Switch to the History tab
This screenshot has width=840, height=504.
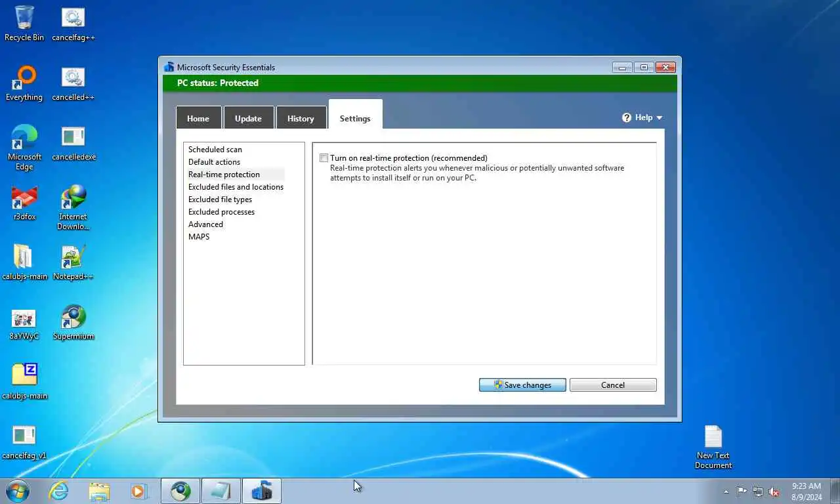pyautogui.click(x=301, y=118)
